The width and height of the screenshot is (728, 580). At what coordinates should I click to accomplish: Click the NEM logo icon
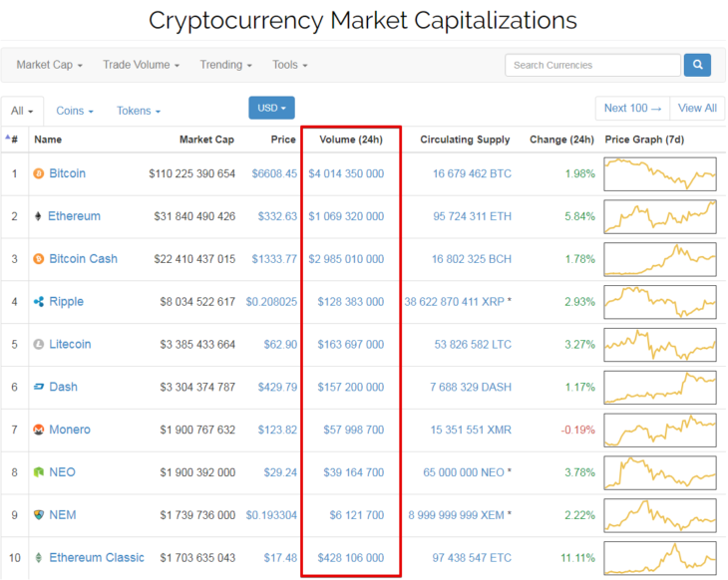39,514
